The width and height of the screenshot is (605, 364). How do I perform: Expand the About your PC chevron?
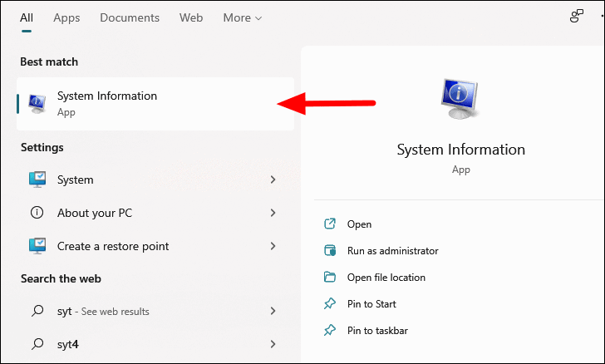click(x=273, y=213)
